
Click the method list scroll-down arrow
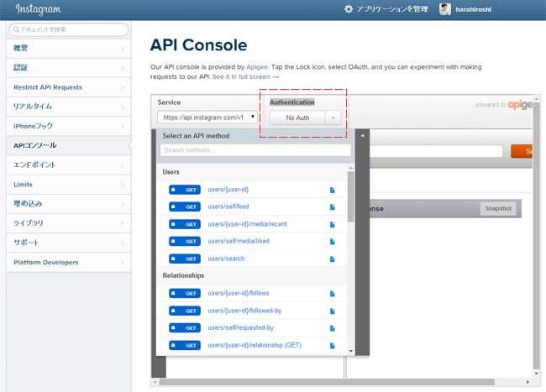[350, 351]
